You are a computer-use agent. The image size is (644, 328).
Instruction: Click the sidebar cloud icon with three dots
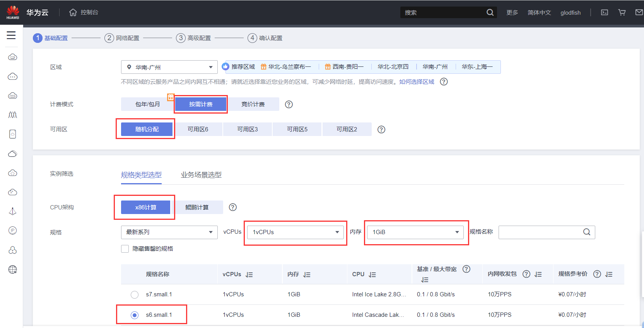(12, 76)
